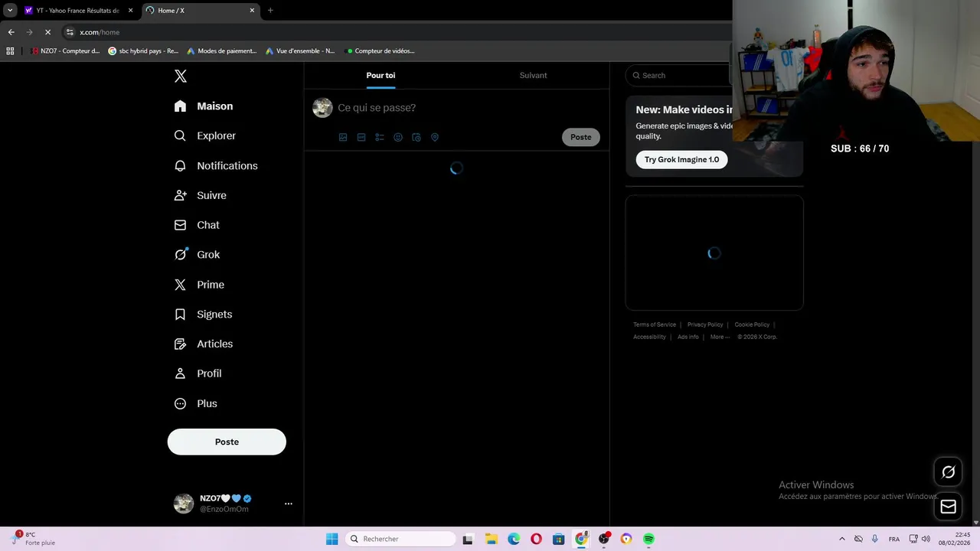Viewport: 980px width, 551px height.
Task: Open sbc hybrid pays bookmark
Action: coord(143,51)
